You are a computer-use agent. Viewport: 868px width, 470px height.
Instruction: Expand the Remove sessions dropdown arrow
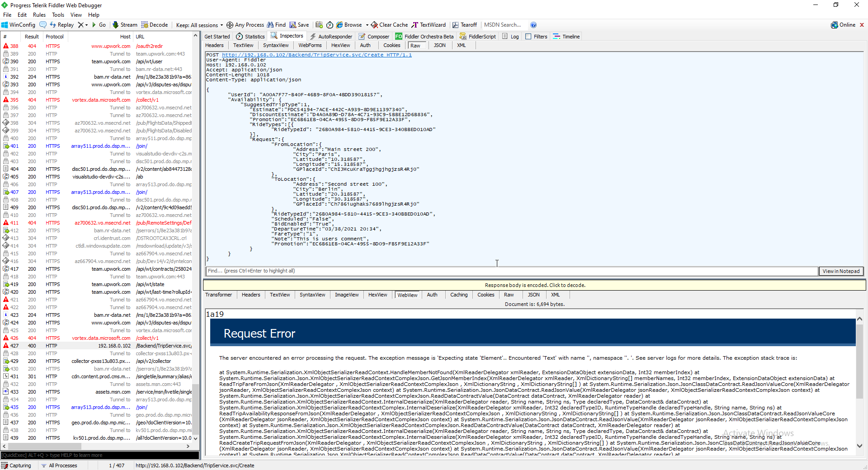point(86,25)
